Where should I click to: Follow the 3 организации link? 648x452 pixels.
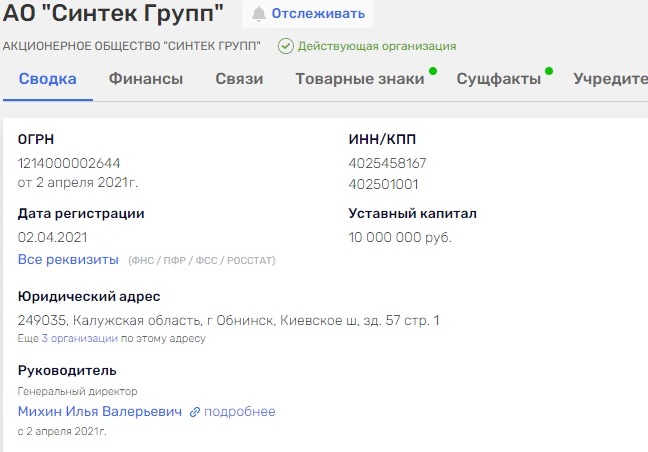(x=79, y=338)
